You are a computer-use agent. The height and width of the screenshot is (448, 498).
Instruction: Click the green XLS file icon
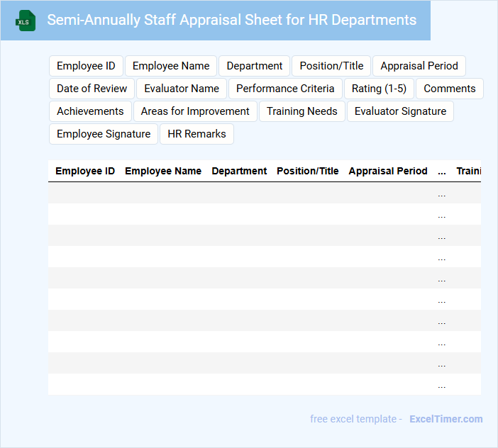26,21
